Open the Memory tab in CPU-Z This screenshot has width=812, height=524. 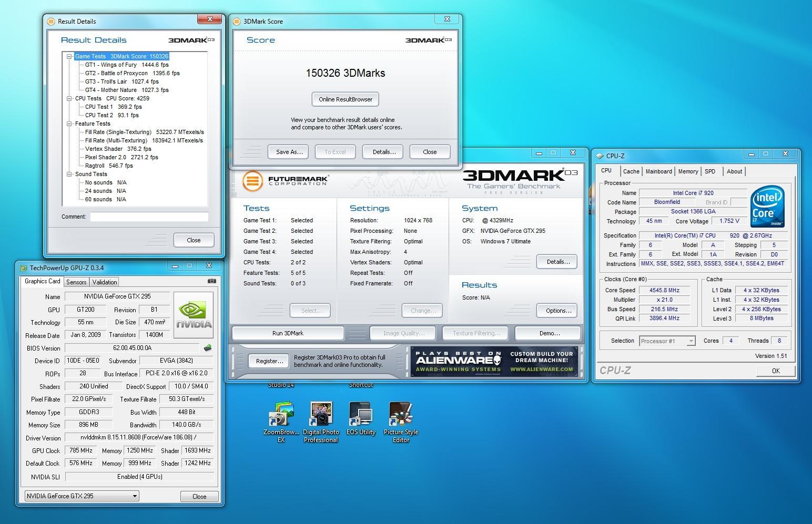click(x=688, y=171)
